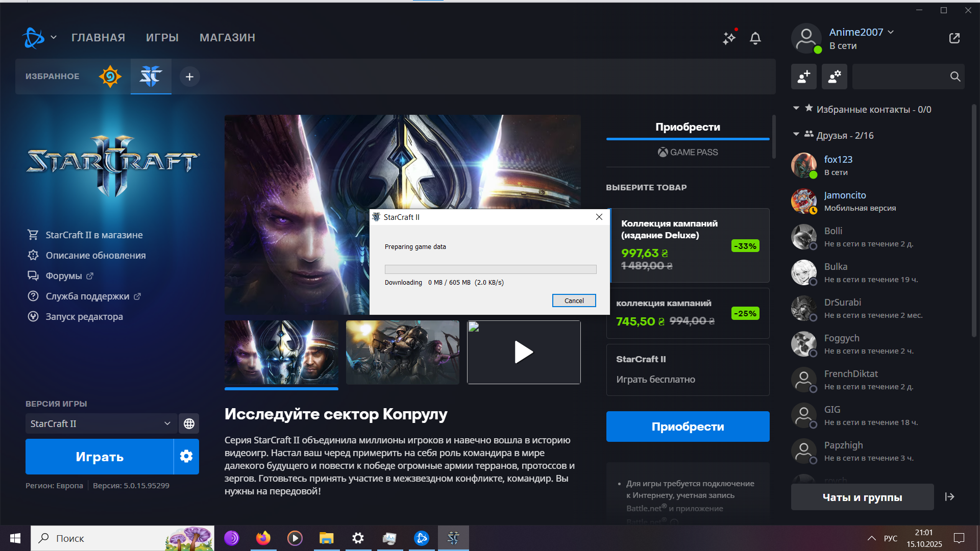Viewport: 980px width, 551px height.
Task: Open the StarCraft II version dropdown
Action: 101,423
